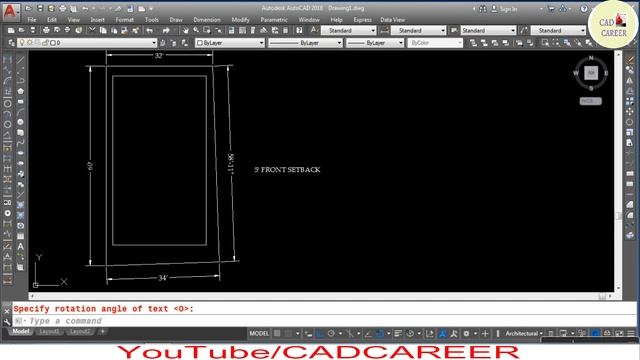Click the workspace switching gear icon
This screenshot has width=640, height=360.
pyautogui.click(x=467, y=333)
